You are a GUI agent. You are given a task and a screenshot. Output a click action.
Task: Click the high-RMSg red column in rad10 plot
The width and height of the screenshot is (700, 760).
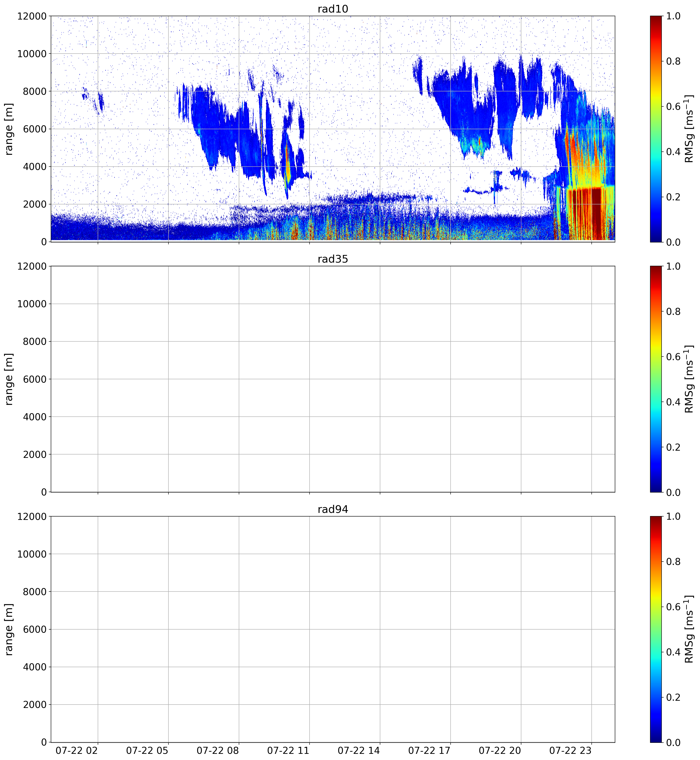tap(596, 214)
